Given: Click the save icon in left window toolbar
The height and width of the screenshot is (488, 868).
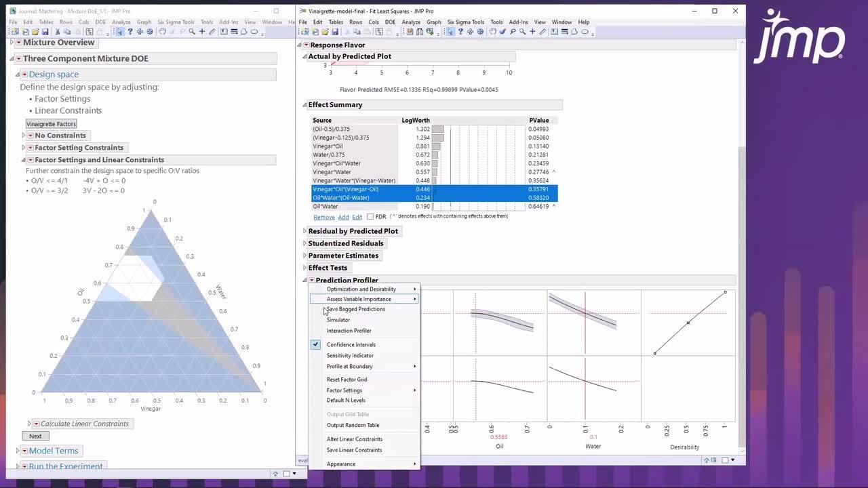Looking at the screenshot, I should pos(45,32).
